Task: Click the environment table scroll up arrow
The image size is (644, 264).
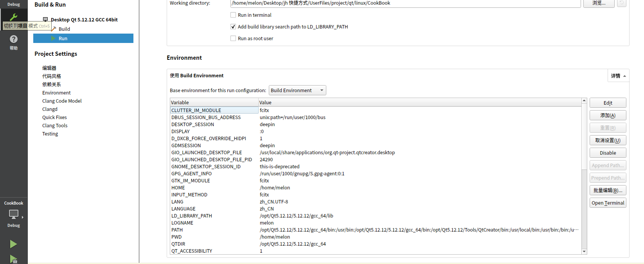Action: [584, 101]
